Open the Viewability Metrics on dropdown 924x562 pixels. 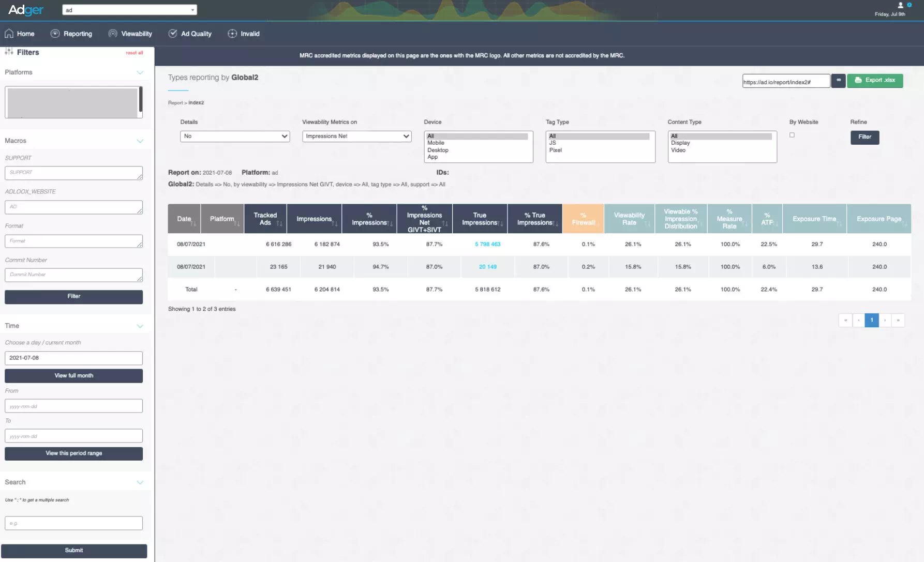[x=356, y=136]
